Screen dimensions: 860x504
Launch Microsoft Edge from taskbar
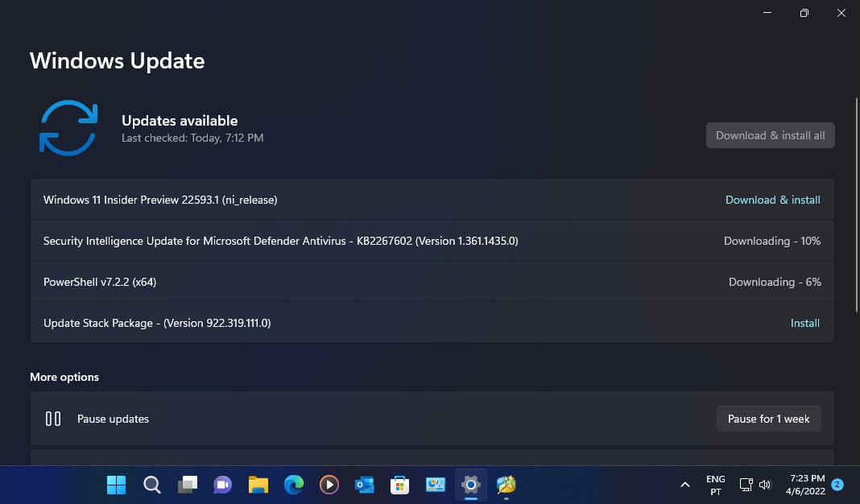tap(293, 485)
